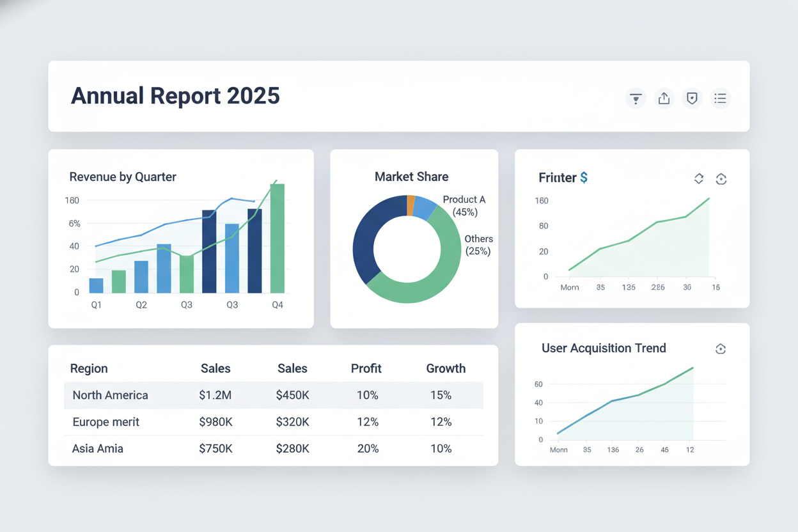The height and width of the screenshot is (532, 798).
Task: Click the "$980K" sales value
Action: [x=215, y=422]
